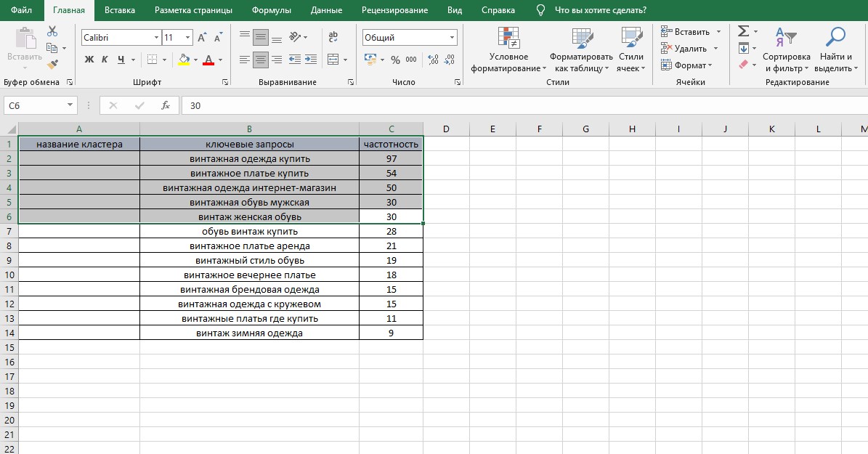The width and height of the screenshot is (868, 454).
Task: Open Conditional Formatting menu
Action: [x=508, y=50]
